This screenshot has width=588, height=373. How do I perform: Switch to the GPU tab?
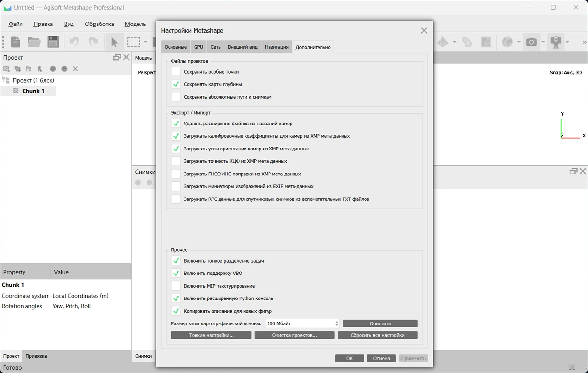198,47
